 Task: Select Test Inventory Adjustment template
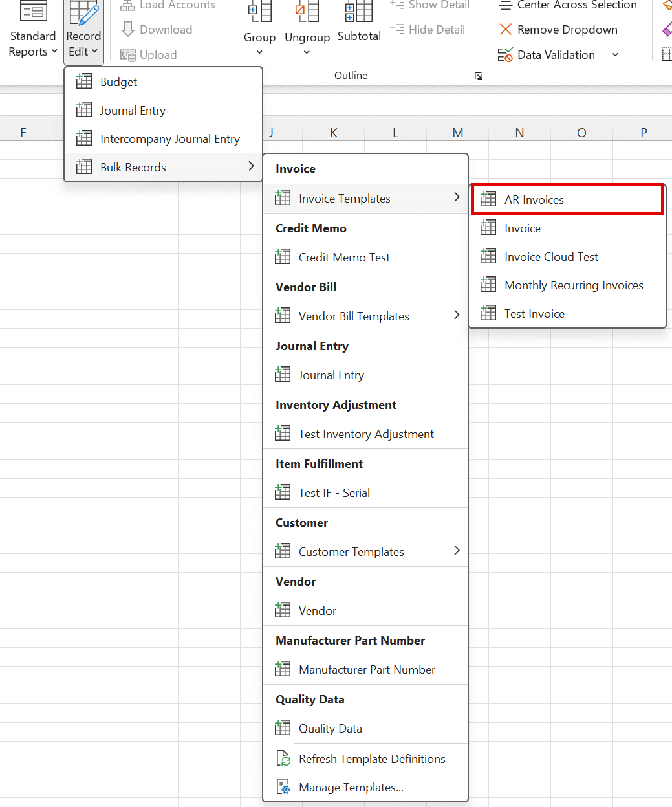pyautogui.click(x=365, y=434)
